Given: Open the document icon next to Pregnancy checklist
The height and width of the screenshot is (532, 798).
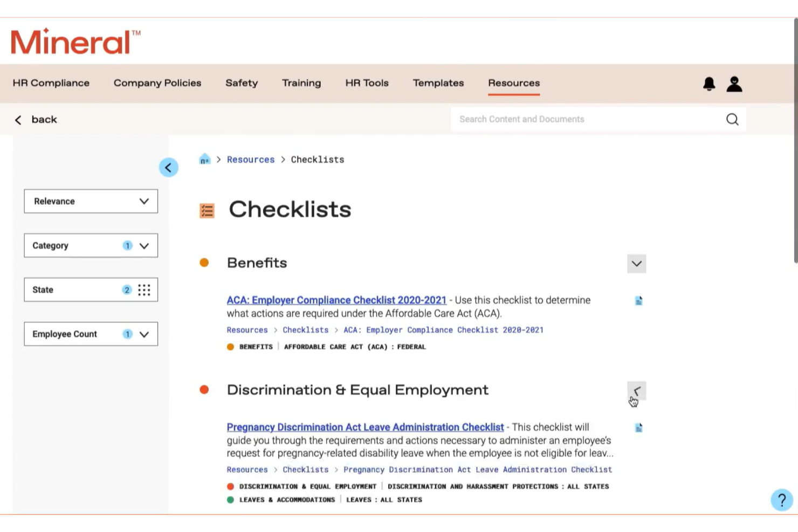Looking at the screenshot, I should 638,427.
